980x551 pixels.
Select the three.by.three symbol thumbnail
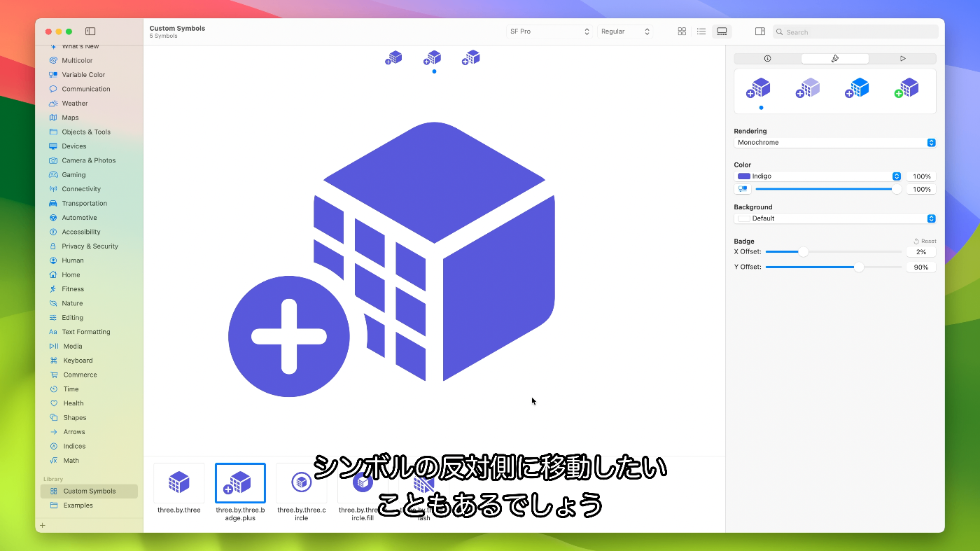tap(179, 483)
